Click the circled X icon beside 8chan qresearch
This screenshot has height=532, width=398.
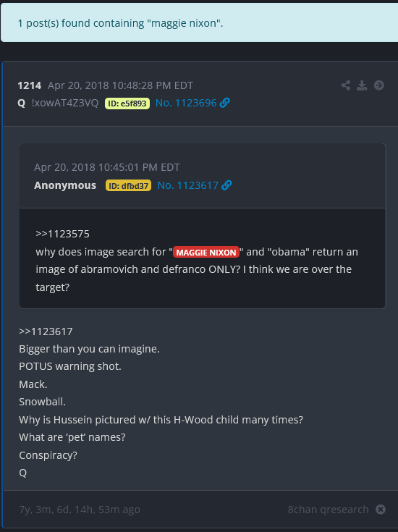tap(381, 510)
